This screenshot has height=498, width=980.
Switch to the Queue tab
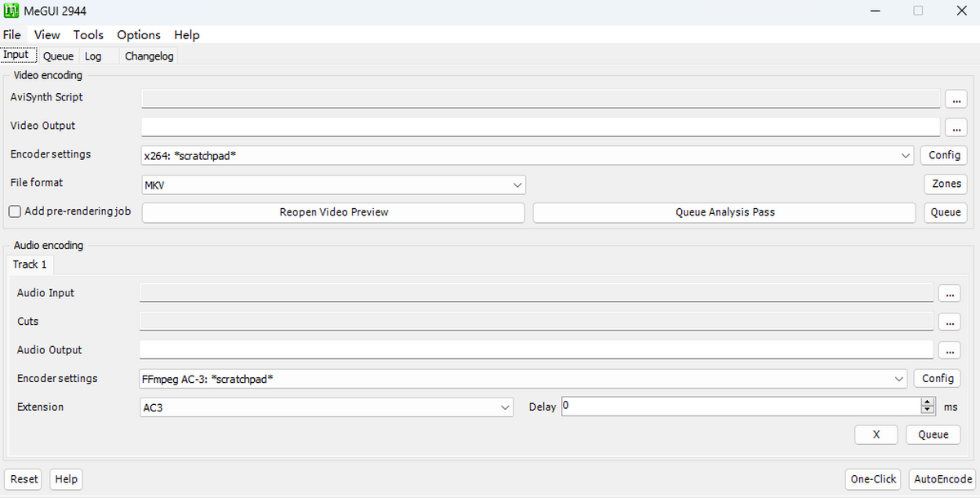point(59,56)
